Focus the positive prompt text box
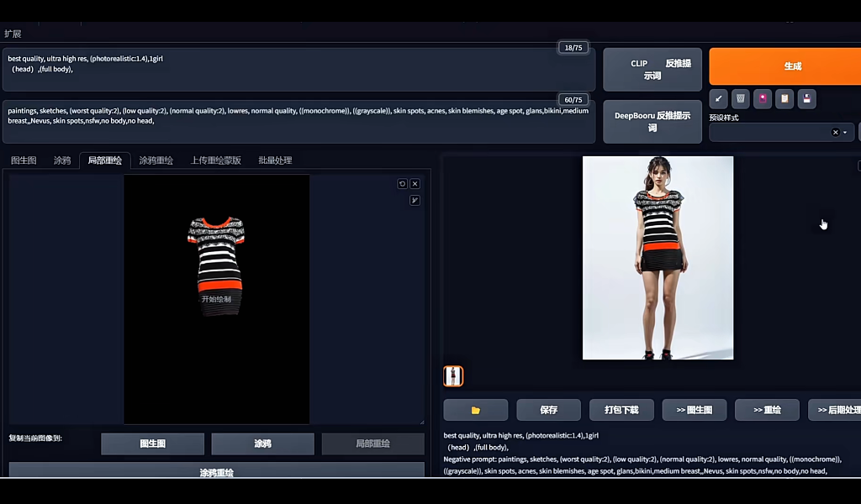861x504 pixels. coord(298,70)
